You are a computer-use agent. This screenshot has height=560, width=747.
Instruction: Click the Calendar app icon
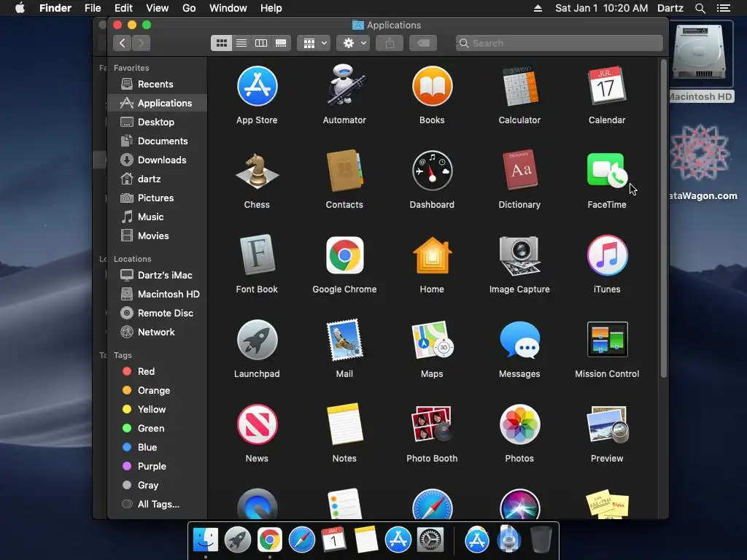pos(607,86)
